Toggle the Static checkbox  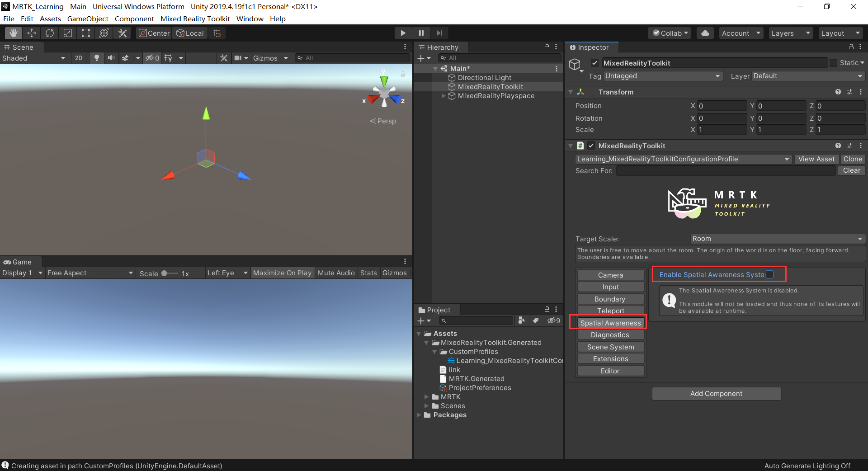[833, 63]
